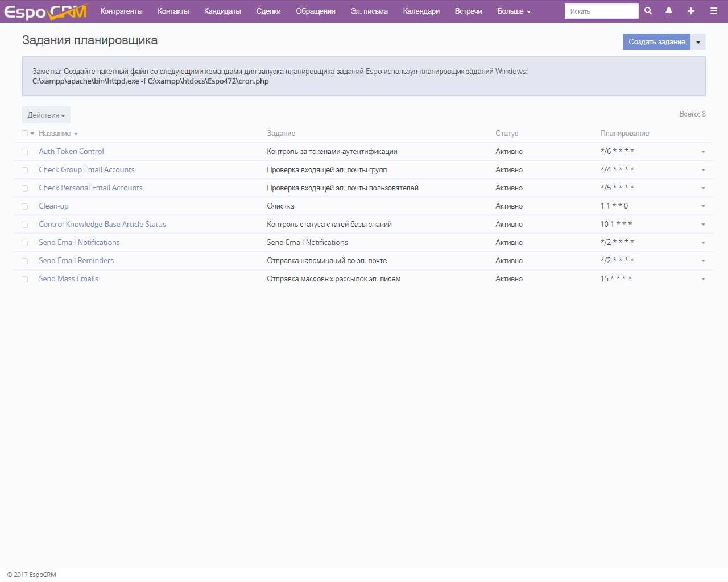
Task: Open the notifications bell
Action: tap(669, 11)
